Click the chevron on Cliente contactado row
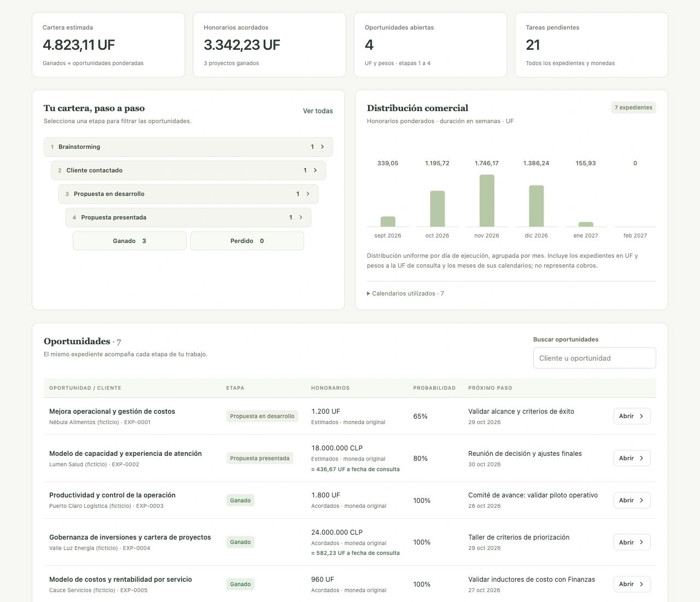700x602 pixels. pyautogui.click(x=315, y=170)
